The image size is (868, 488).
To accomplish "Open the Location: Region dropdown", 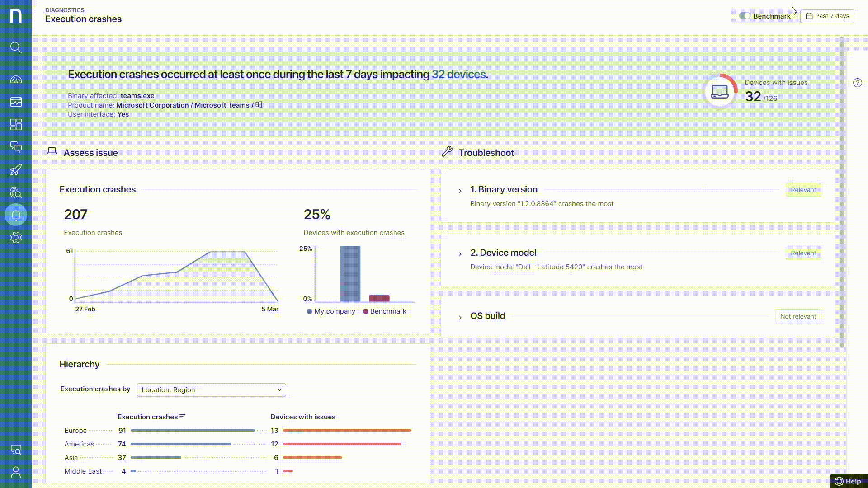I will tap(211, 390).
